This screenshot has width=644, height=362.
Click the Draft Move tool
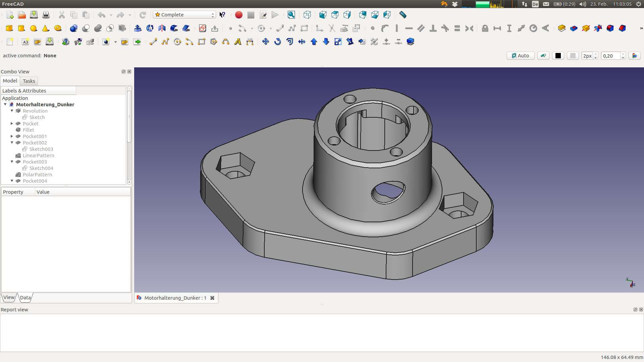coord(265,42)
